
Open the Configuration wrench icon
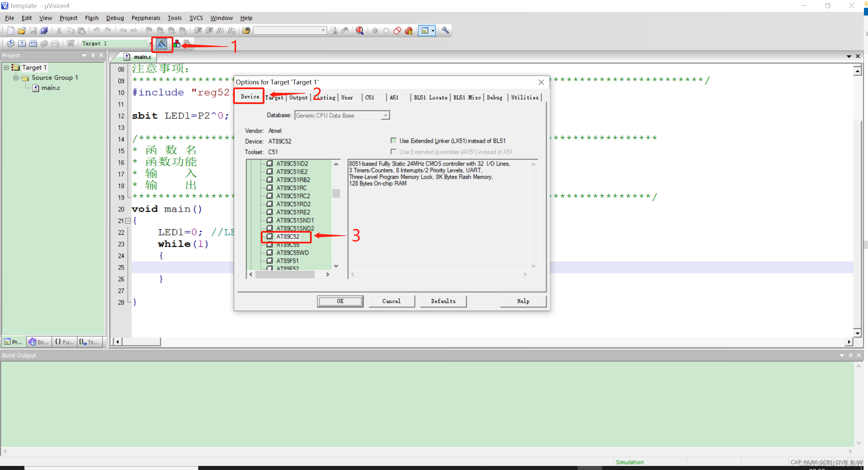point(445,30)
